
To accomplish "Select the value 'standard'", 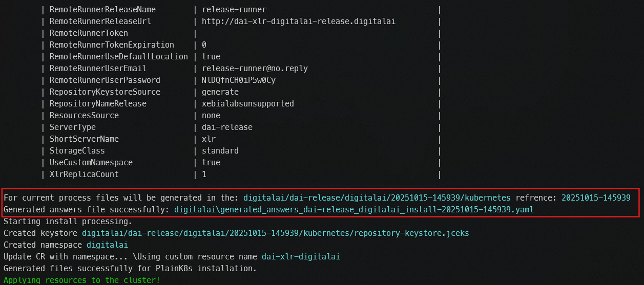I will point(220,151).
